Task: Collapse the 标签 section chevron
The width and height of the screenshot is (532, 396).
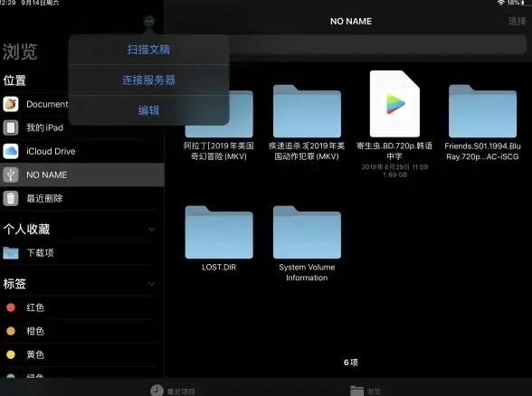Action: point(152,284)
